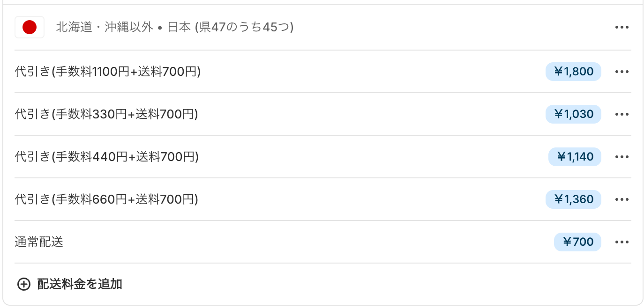Select the 代引き 手数料330円 rate name
The width and height of the screenshot is (644, 308).
click(106, 114)
